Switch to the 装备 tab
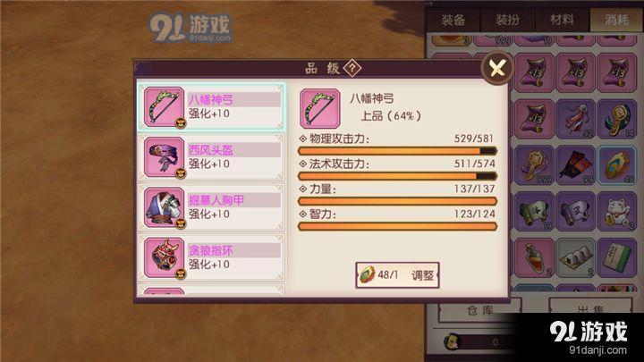644x362 pixels. tap(453, 20)
